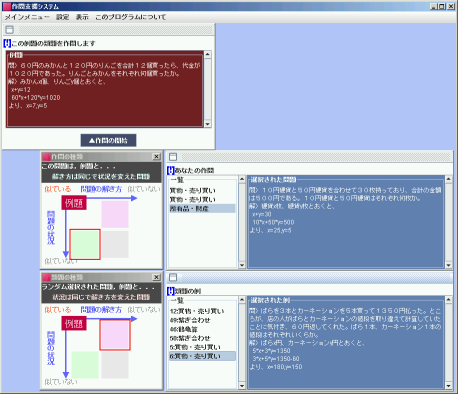Click scroll-up arrow of the upper list
The height and width of the screenshot is (394, 458).
(242, 179)
